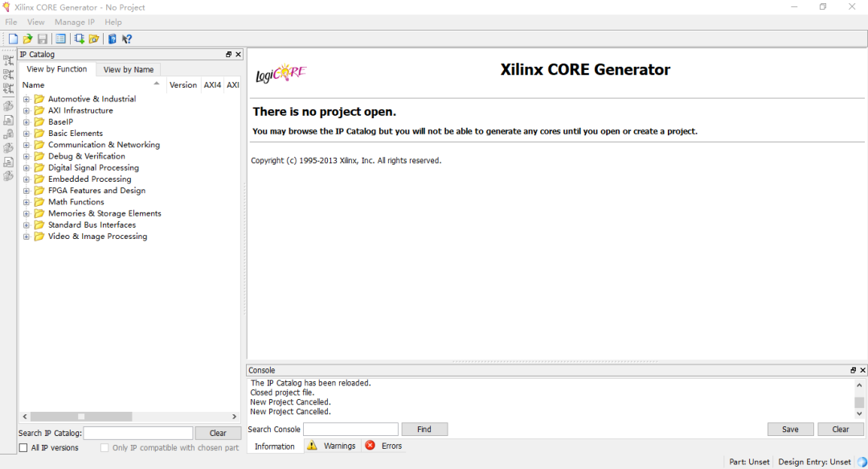868x469 pixels.
Task: Click the IP customization folder toolbar icon
Action: [x=94, y=38]
